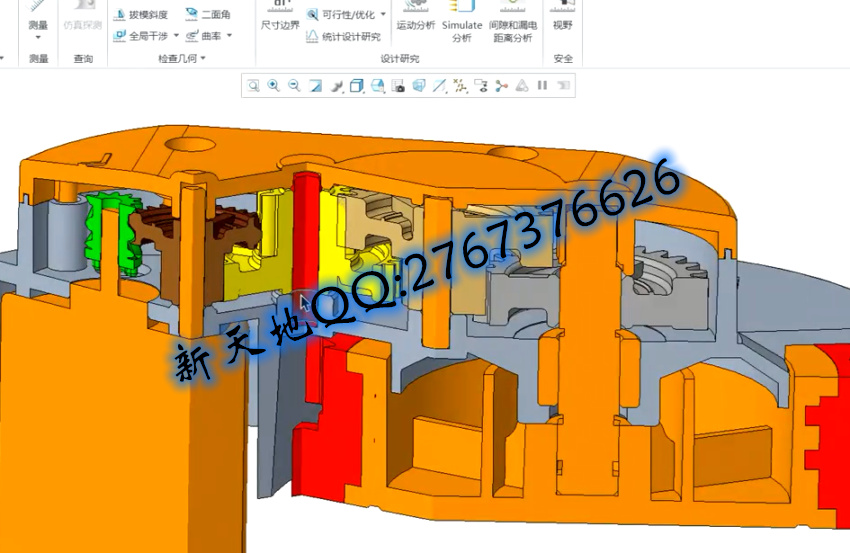Screen dimensions: 850x553
Task: Toggle the pause simulation icon
Action: (542, 86)
